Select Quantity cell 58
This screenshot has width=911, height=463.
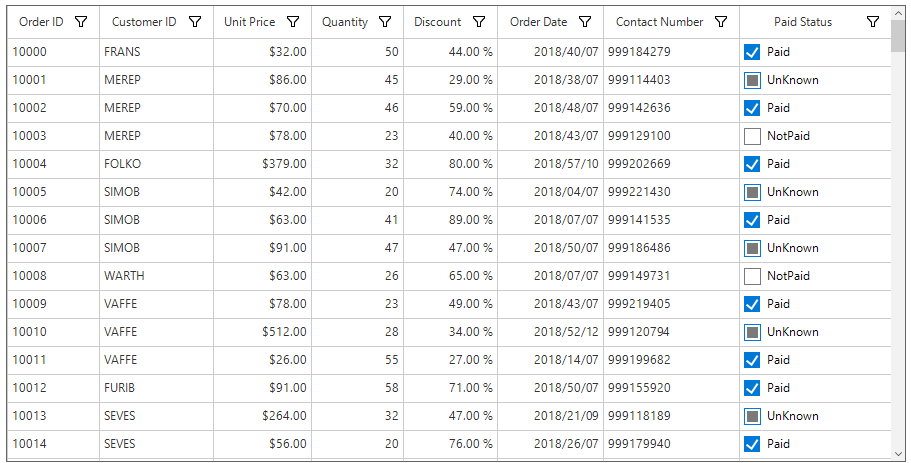358,388
